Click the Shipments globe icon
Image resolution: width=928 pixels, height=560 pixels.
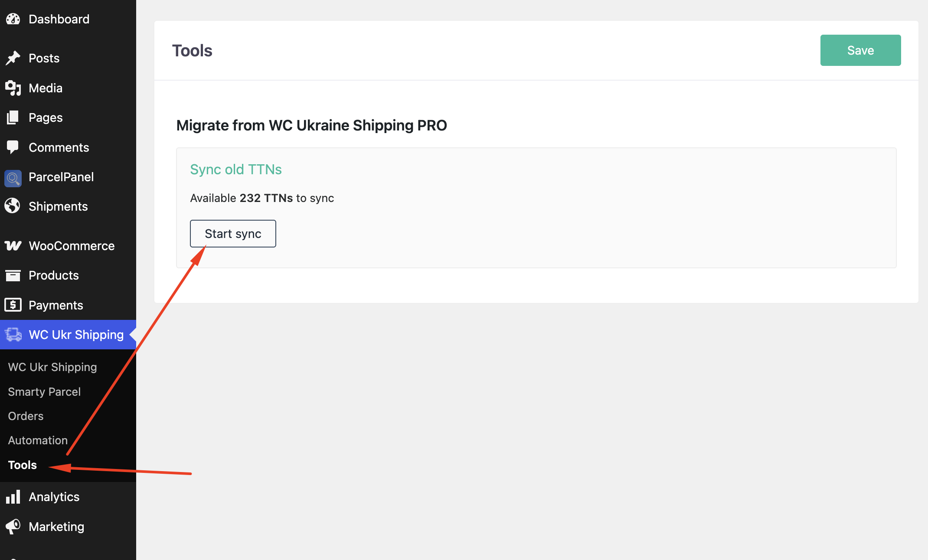click(13, 206)
